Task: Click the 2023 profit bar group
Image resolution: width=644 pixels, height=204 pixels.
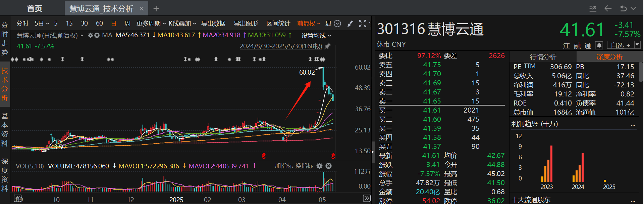Action: (547, 164)
